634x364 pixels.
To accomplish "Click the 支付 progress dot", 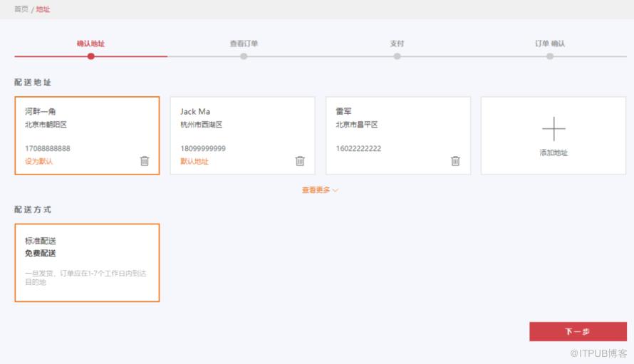I will pos(397,56).
